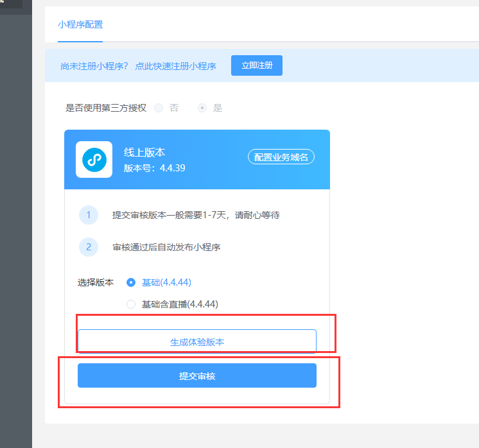This screenshot has height=448, width=479.
Task: Click the step 2 number badge
Action: pyautogui.click(x=89, y=246)
